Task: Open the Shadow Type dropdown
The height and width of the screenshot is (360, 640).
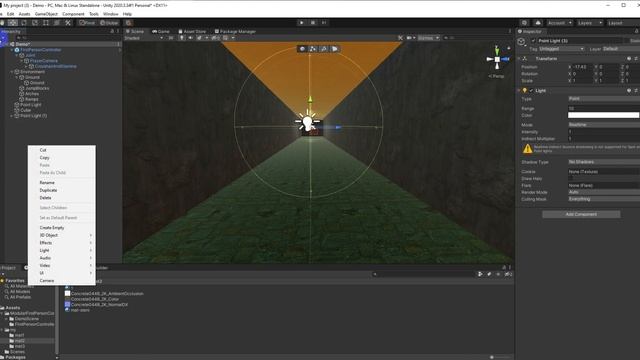Action: (604, 162)
